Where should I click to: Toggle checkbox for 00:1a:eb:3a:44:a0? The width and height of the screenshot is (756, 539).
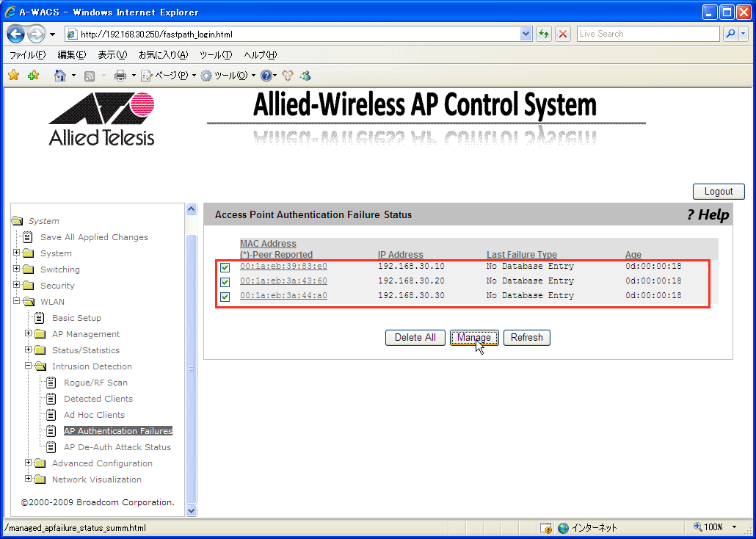point(225,297)
